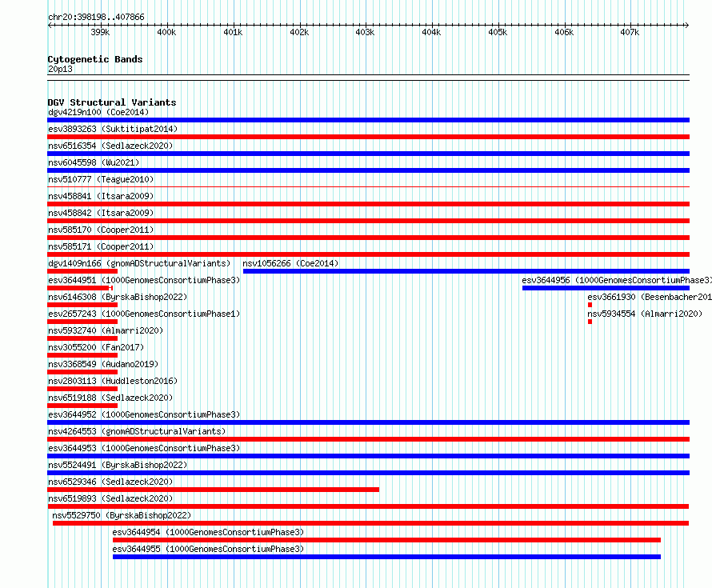Open the nsv3368549 (Audano2019) label
Screen dimensions: 712x588
[103, 364]
